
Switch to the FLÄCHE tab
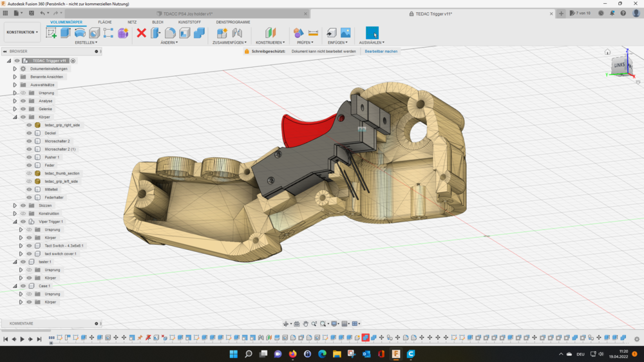point(105,22)
